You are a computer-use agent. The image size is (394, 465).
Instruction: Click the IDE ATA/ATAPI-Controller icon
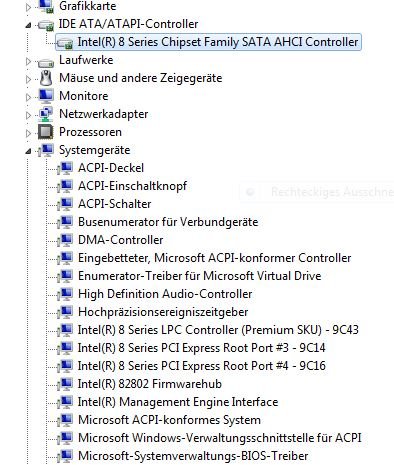46,25
